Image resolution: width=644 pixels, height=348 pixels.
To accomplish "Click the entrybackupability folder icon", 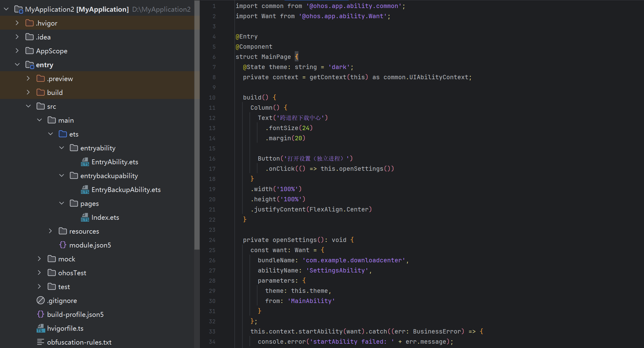I will (x=74, y=176).
